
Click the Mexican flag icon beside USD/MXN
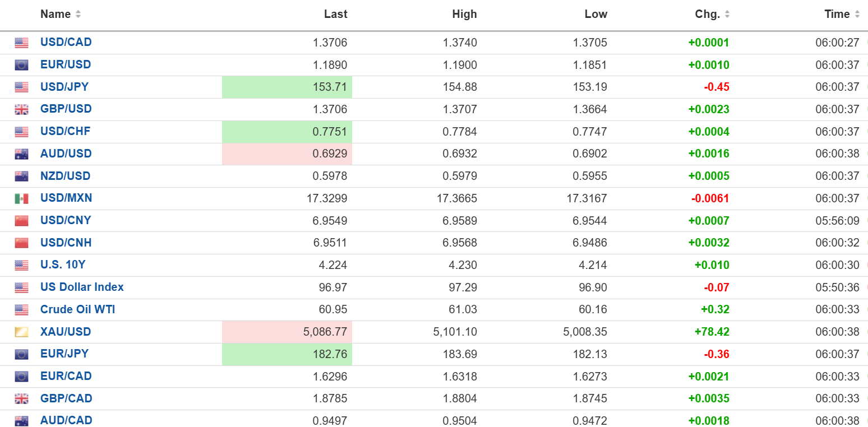coord(21,198)
